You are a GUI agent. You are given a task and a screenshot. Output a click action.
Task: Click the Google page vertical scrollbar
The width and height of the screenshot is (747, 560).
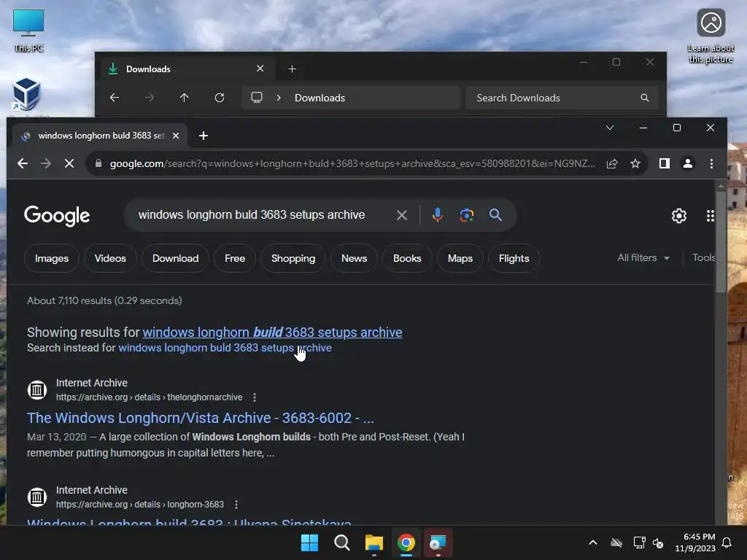tap(721, 243)
